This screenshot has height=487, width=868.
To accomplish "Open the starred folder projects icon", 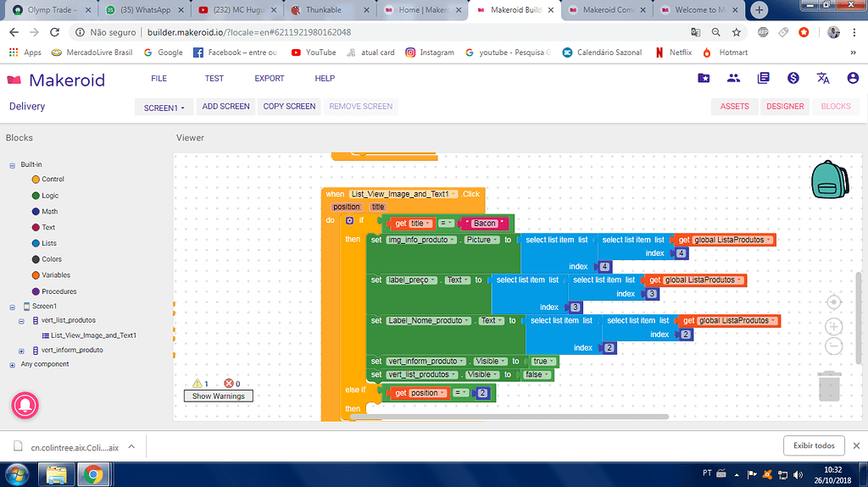I will (704, 79).
